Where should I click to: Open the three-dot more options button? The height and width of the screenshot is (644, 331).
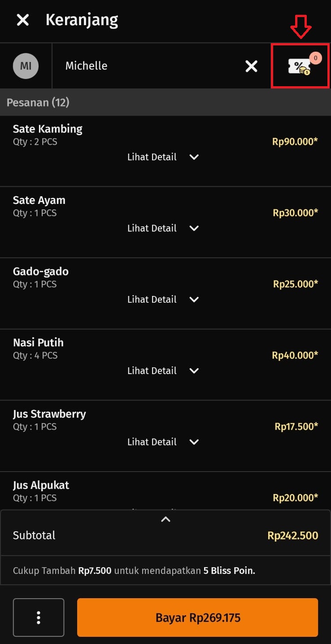(39, 618)
